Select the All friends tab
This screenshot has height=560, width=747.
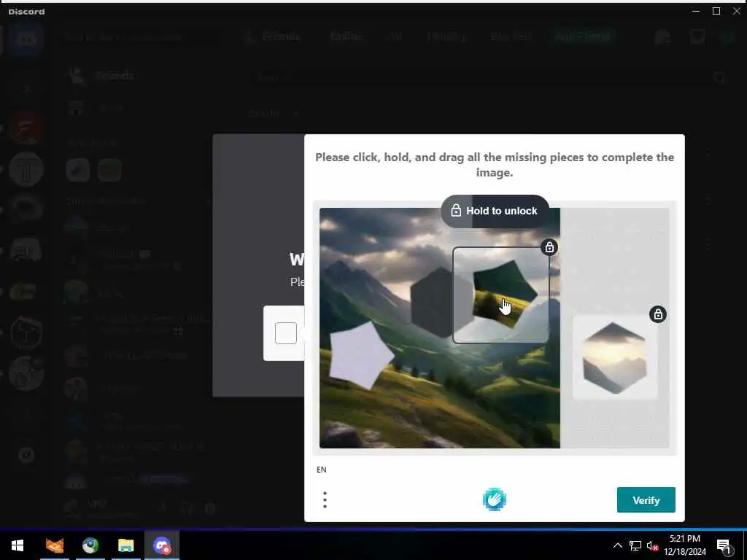[x=395, y=36]
